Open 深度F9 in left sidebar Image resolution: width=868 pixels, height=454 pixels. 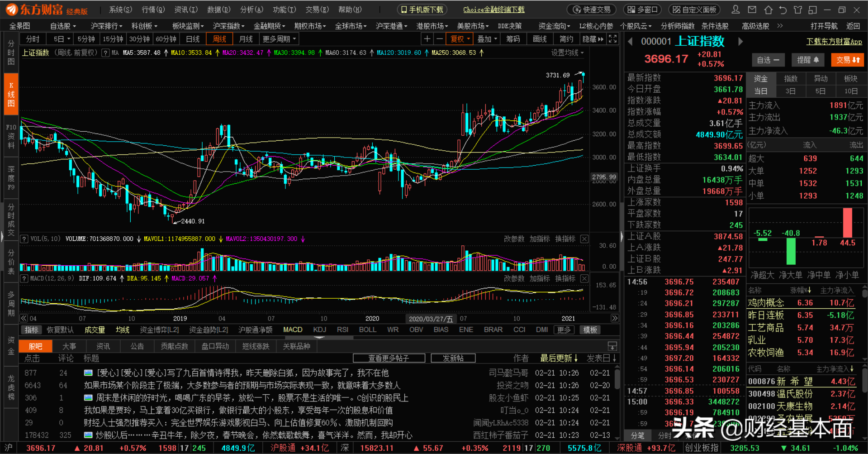tap(11, 178)
